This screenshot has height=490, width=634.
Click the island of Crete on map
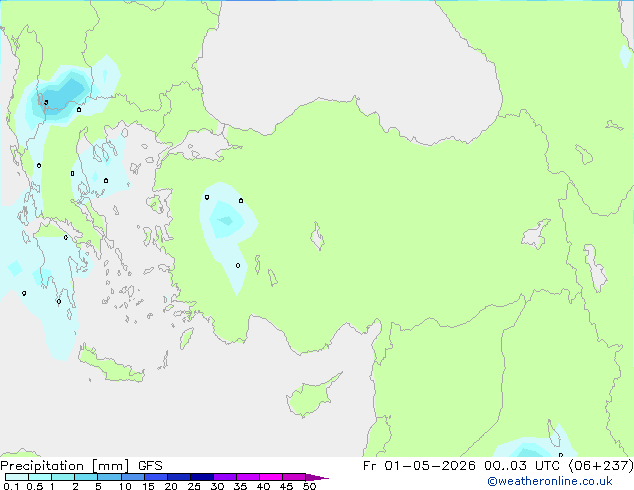[x=110, y=365]
